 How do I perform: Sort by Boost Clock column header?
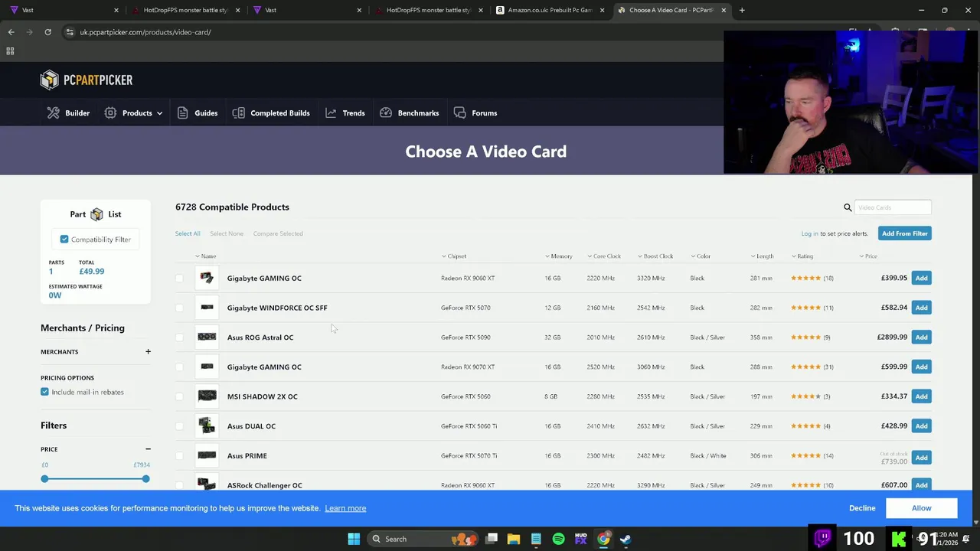655,256
